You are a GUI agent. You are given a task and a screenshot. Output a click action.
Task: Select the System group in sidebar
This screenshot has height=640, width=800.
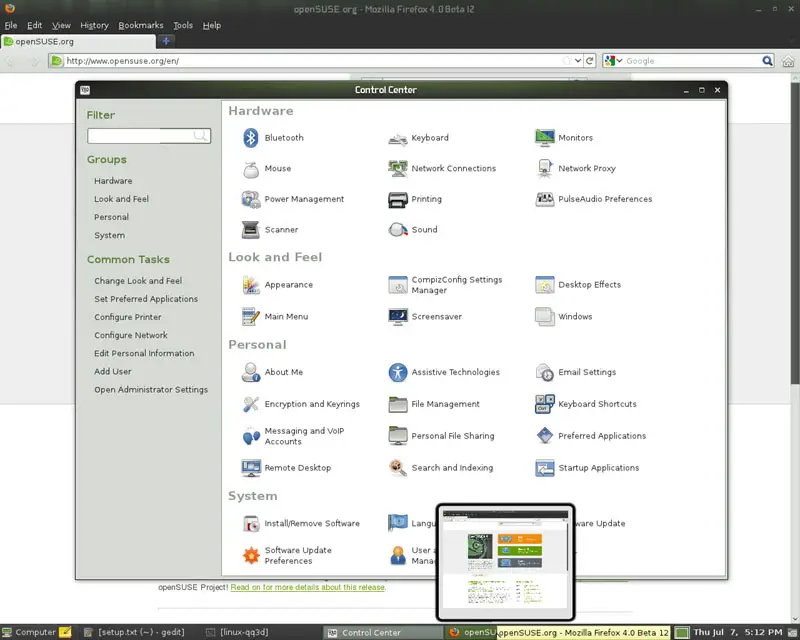point(109,235)
